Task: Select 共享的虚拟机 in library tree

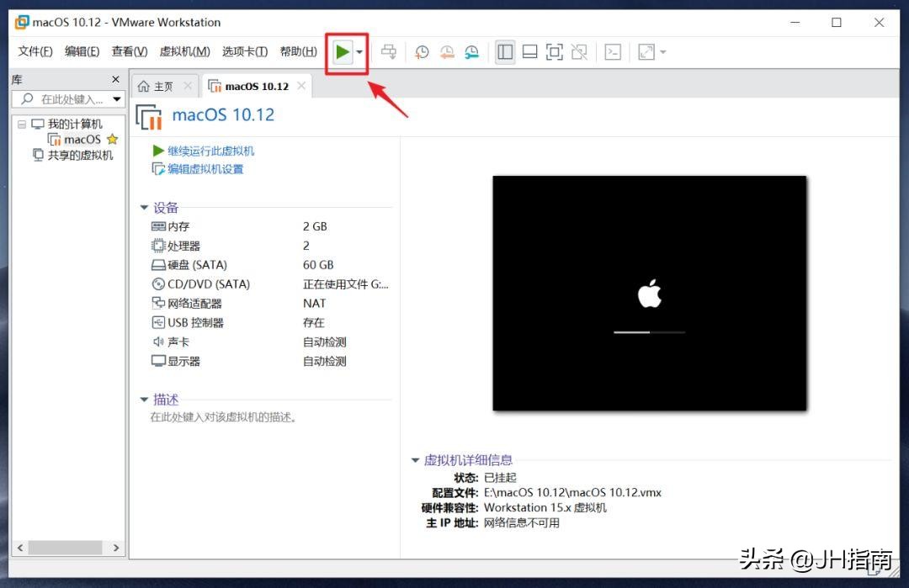Action: click(x=73, y=156)
